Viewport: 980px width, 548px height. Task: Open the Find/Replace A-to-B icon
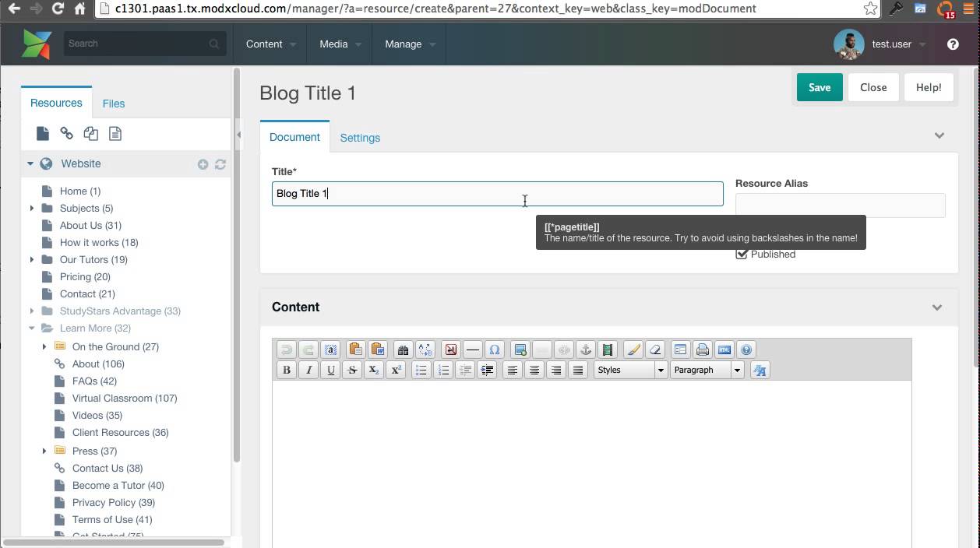point(425,350)
